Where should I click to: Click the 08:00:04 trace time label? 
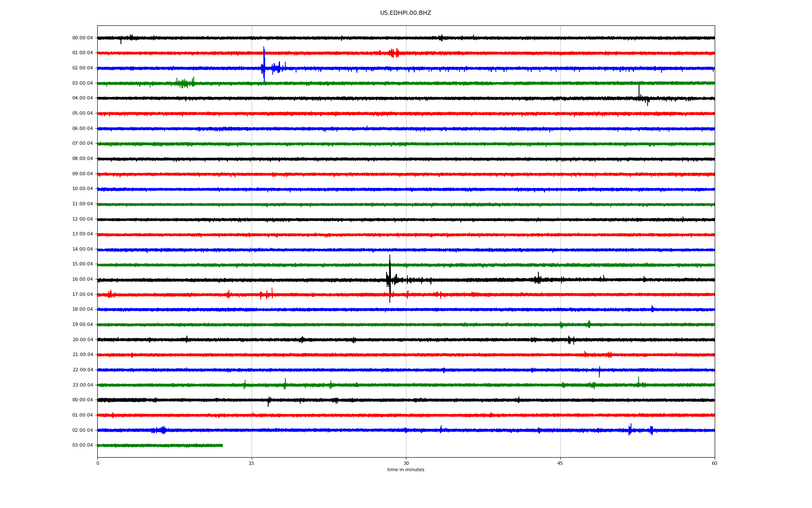point(82,159)
